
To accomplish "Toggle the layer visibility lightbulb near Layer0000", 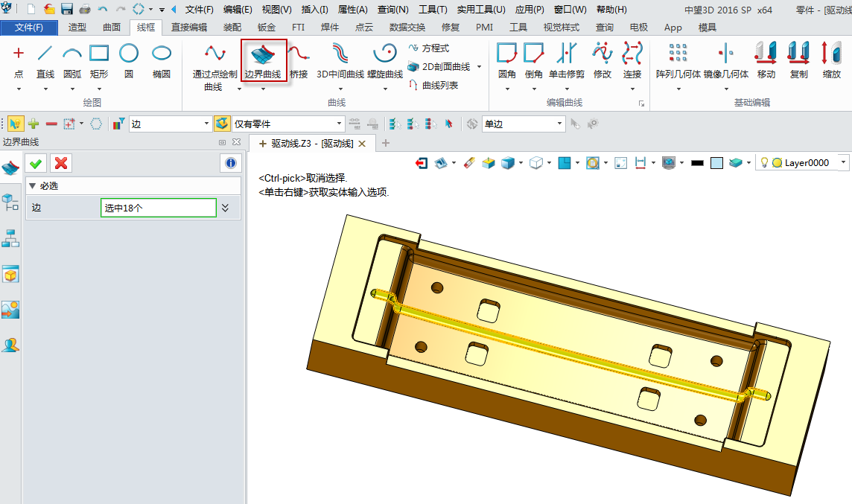I will [x=764, y=162].
